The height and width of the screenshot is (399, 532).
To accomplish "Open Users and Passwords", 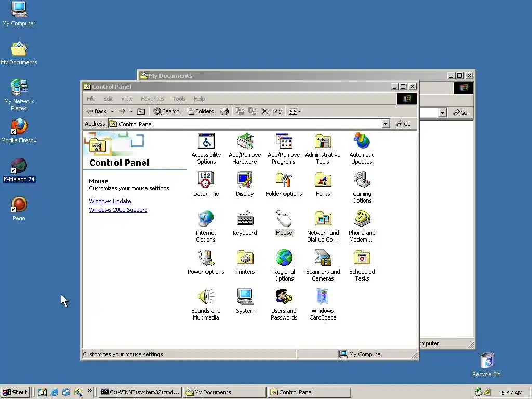I will 284,304.
